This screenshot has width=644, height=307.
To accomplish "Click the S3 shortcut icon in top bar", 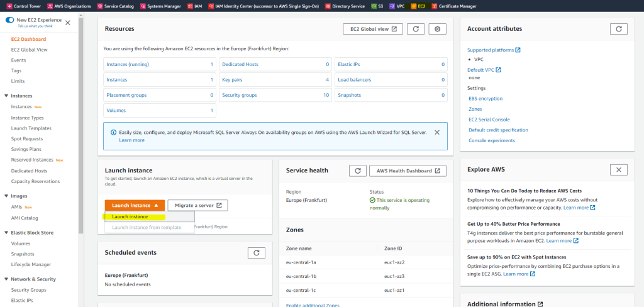I will (x=373, y=6).
